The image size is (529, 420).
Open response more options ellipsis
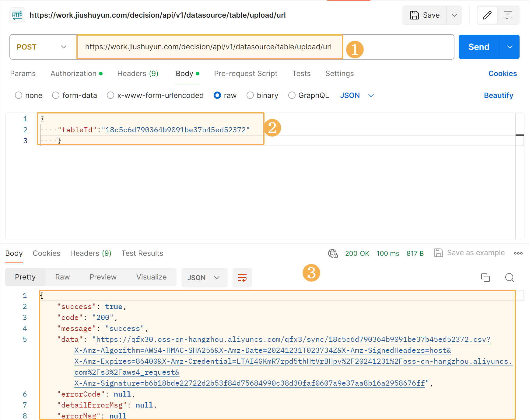(x=518, y=253)
